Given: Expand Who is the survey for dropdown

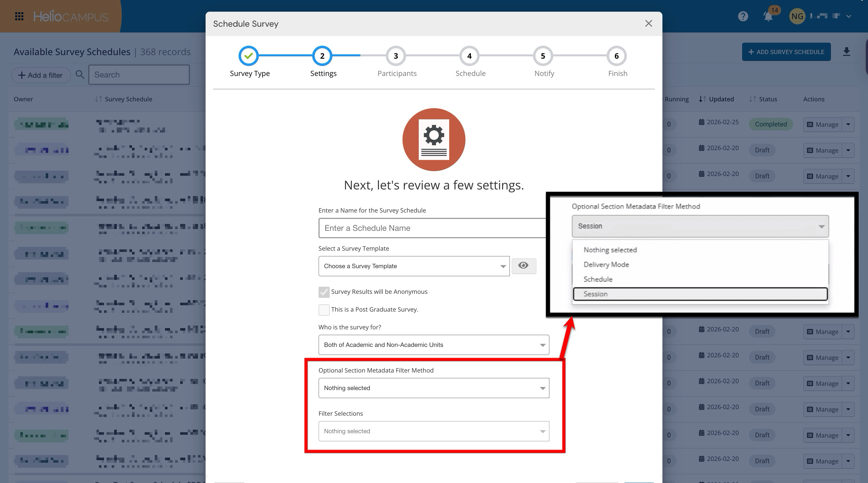Looking at the screenshot, I should pyautogui.click(x=433, y=345).
